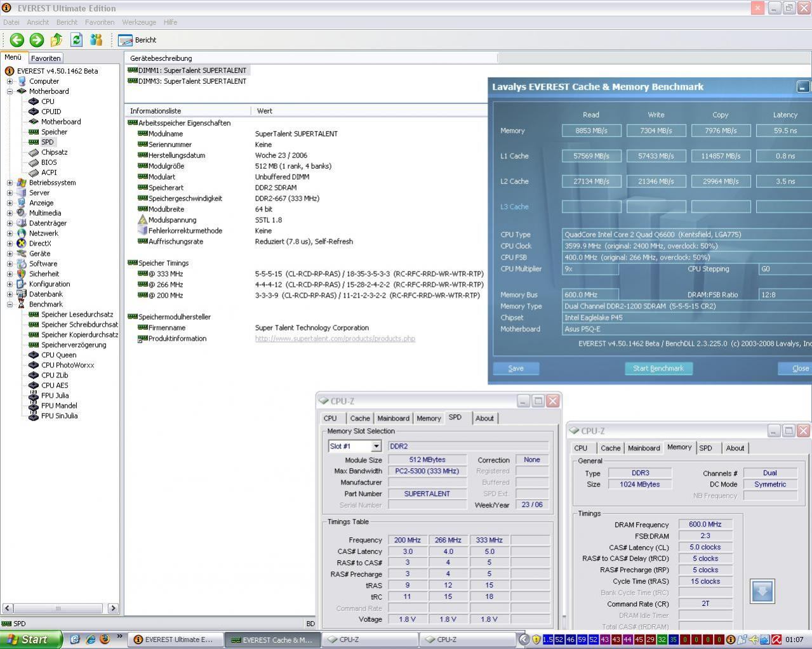Viewport: 812px width, 649px height.
Task: Select ACPI tree item
Action: tap(49, 173)
